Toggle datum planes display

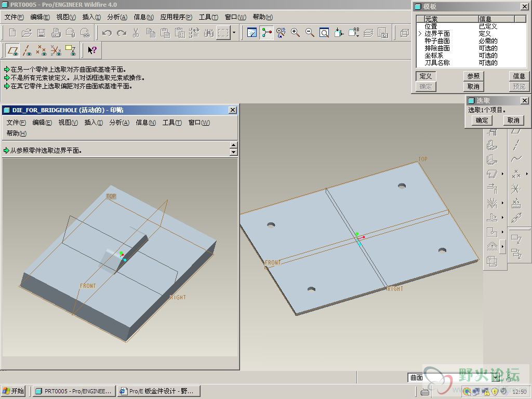pos(13,50)
